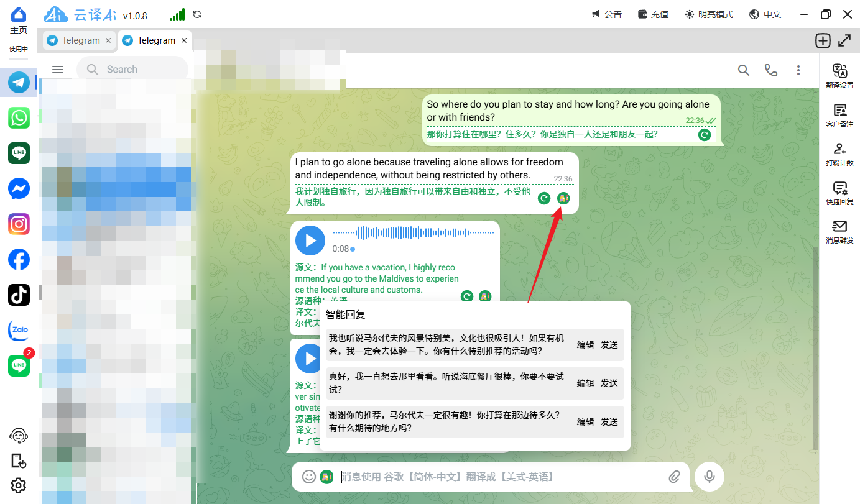Click the 翻译设置 translation settings icon
This screenshot has width=860, height=504.
[839, 76]
